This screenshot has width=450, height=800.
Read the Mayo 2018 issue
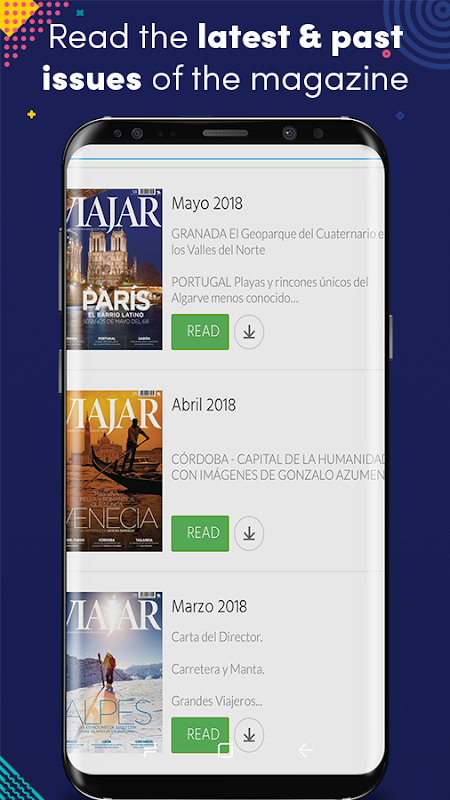tap(200, 332)
